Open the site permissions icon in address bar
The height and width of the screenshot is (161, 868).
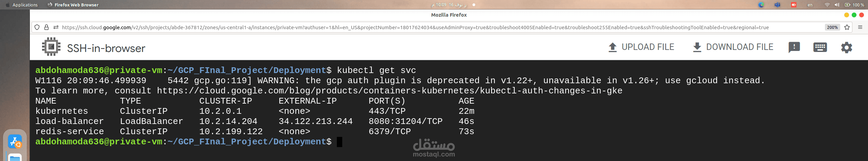[56, 27]
